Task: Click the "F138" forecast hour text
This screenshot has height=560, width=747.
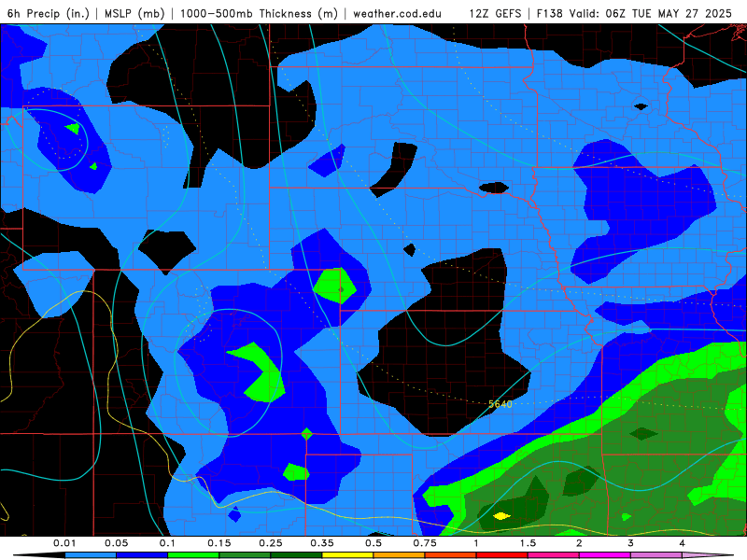Action: coord(549,13)
